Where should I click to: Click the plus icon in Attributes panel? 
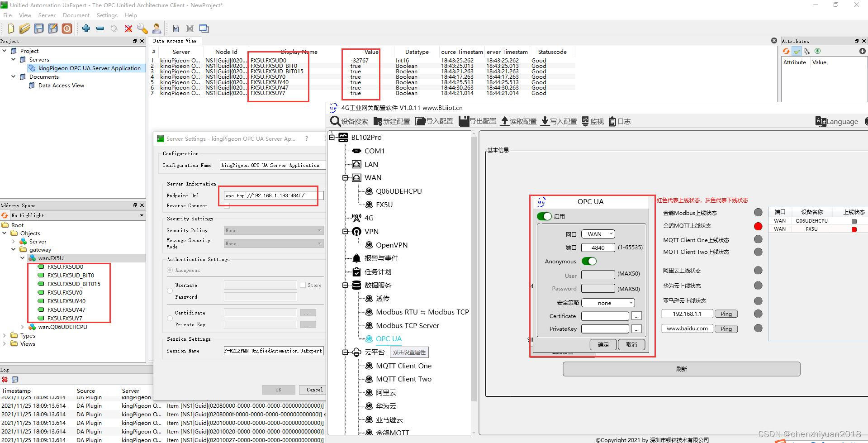coord(862,51)
